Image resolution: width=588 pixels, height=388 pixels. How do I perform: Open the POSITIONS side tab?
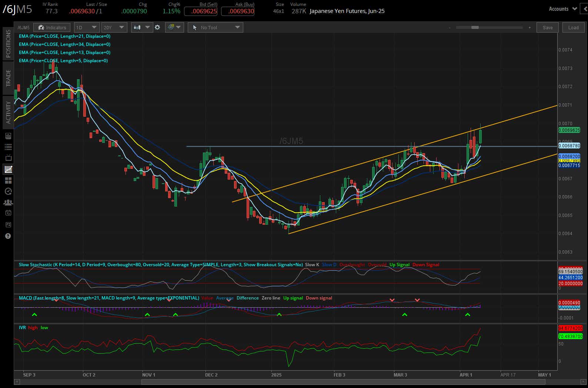tap(8, 43)
